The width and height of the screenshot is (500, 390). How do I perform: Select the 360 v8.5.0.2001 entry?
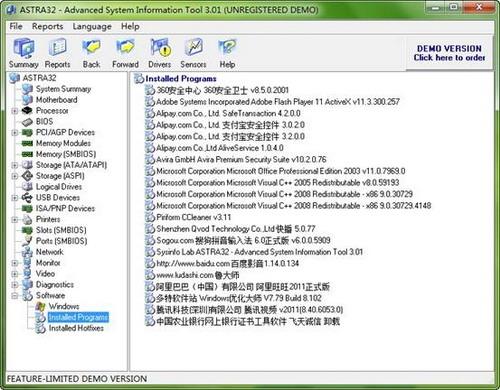coord(222,90)
